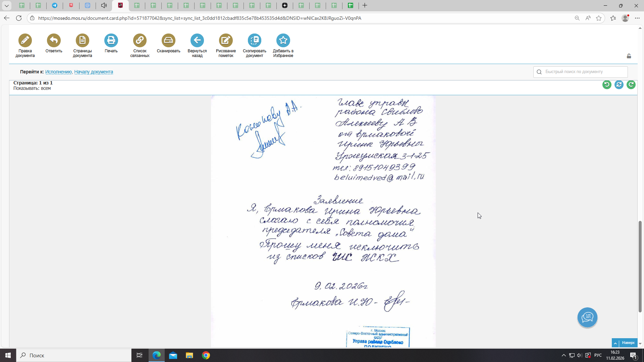Rotate page clockwise with right green arrow

click(x=631, y=84)
